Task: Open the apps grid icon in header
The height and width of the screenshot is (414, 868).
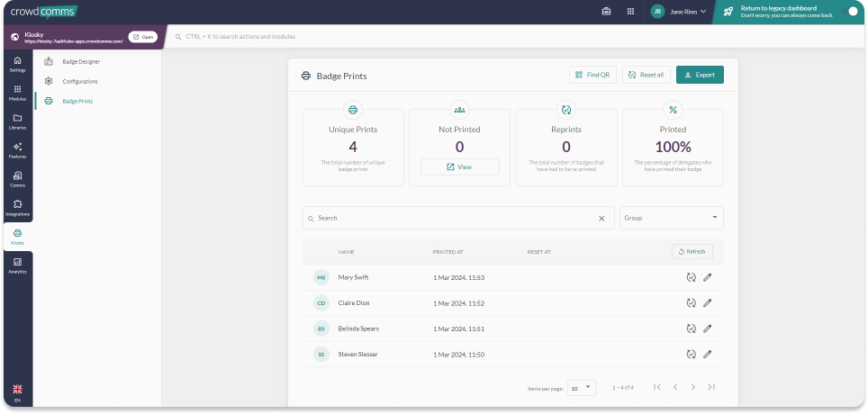Action: (630, 12)
